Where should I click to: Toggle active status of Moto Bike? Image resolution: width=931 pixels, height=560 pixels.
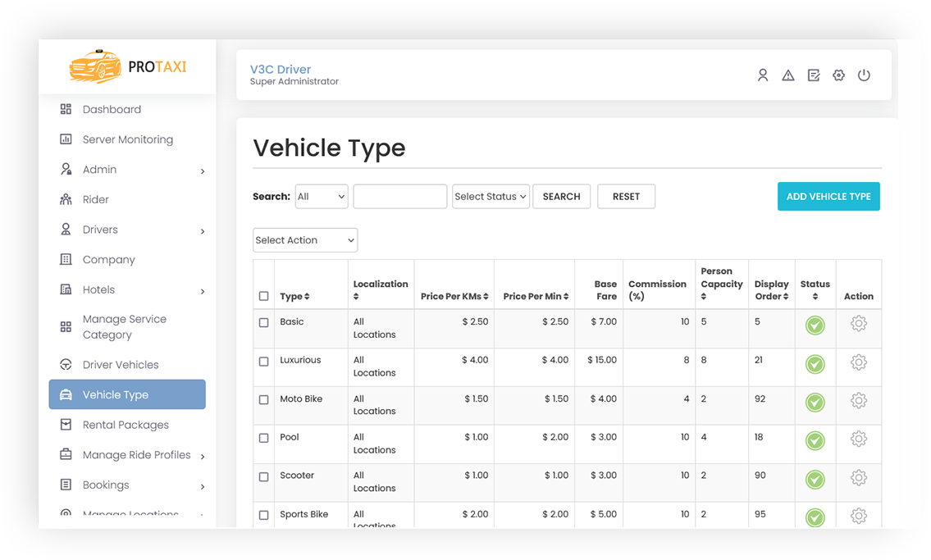pos(815,403)
